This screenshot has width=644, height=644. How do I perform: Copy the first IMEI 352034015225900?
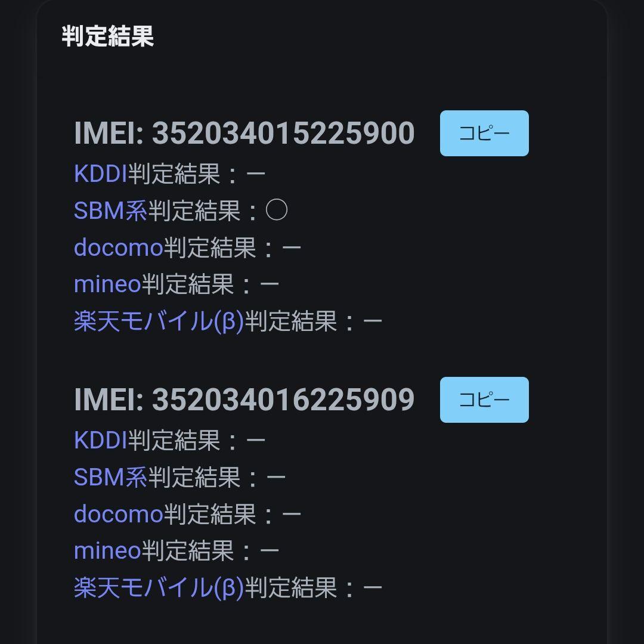pos(484,133)
